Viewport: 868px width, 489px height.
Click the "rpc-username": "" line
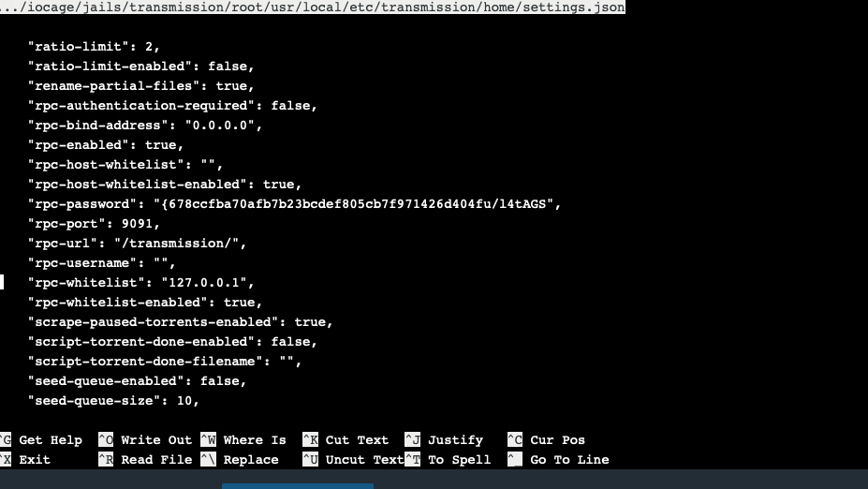101,263
